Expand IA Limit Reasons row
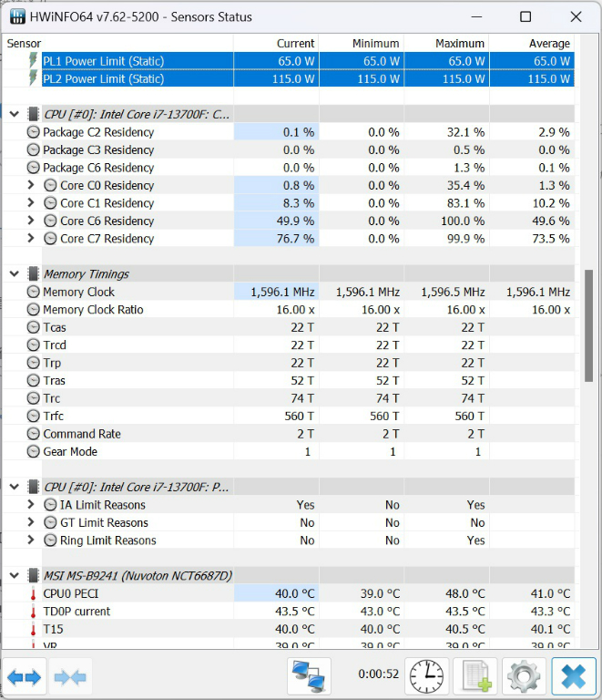The image size is (602, 700). (x=32, y=505)
